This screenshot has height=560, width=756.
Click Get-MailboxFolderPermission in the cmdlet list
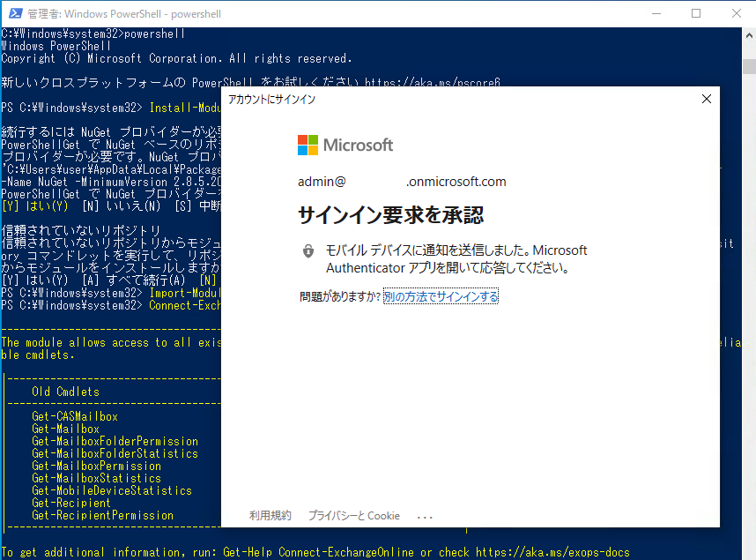(x=115, y=441)
